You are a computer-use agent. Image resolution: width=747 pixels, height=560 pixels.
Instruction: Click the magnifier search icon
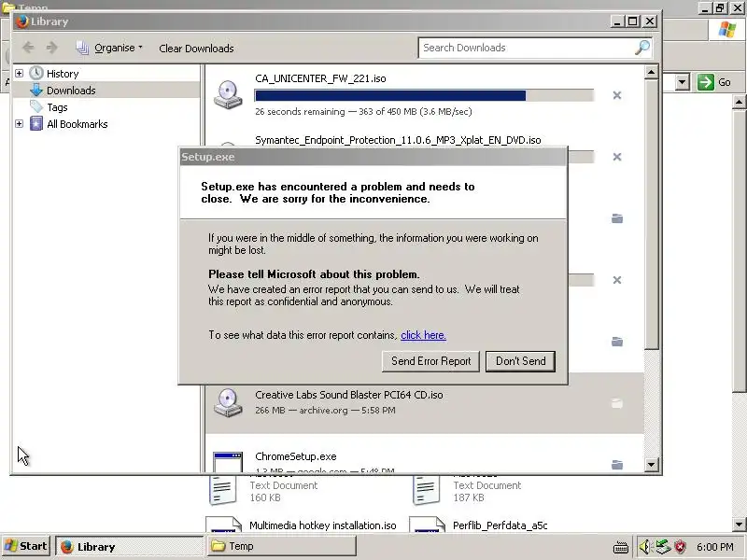click(x=642, y=48)
